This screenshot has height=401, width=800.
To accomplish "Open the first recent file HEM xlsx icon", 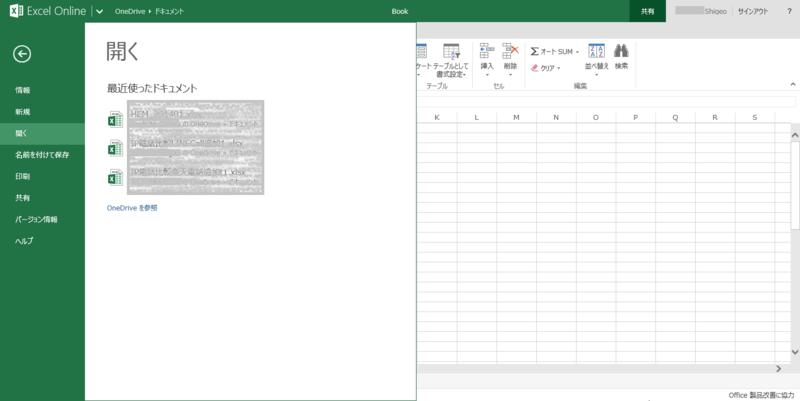I will coord(115,119).
